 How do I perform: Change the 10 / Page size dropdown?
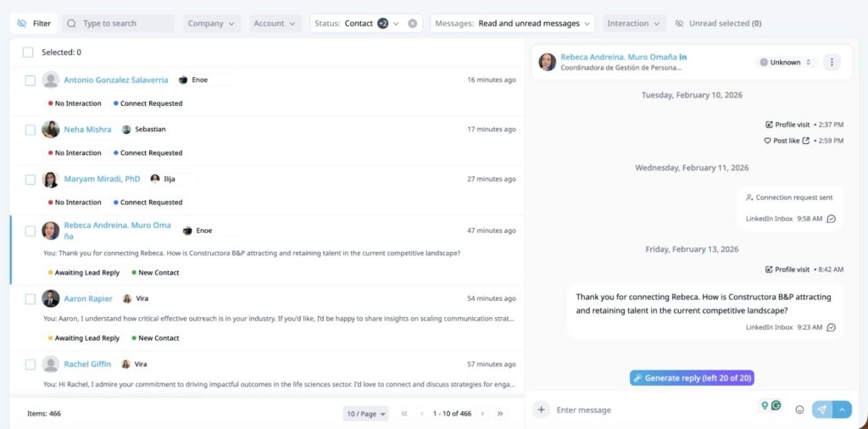point(366,414)
